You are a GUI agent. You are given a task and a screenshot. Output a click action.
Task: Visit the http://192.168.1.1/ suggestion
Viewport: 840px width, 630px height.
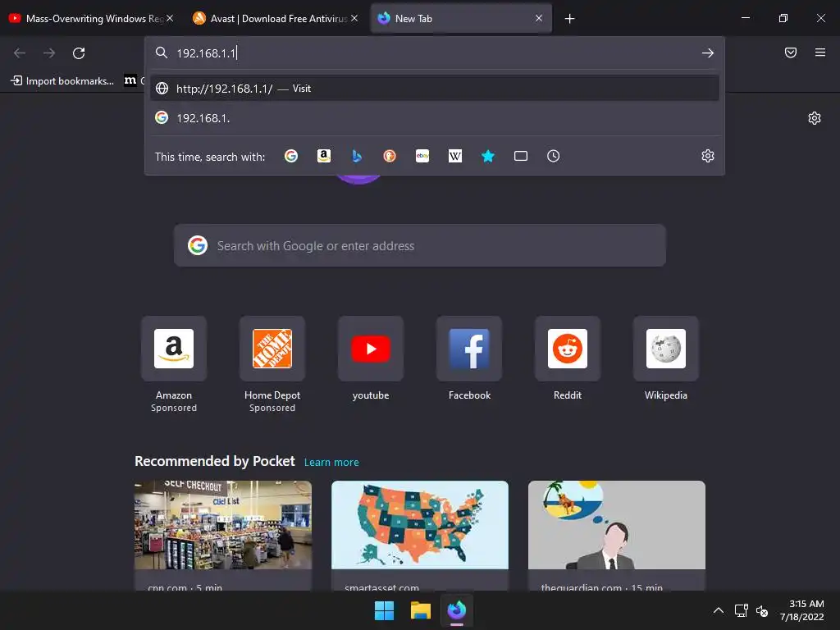point(435,89)
